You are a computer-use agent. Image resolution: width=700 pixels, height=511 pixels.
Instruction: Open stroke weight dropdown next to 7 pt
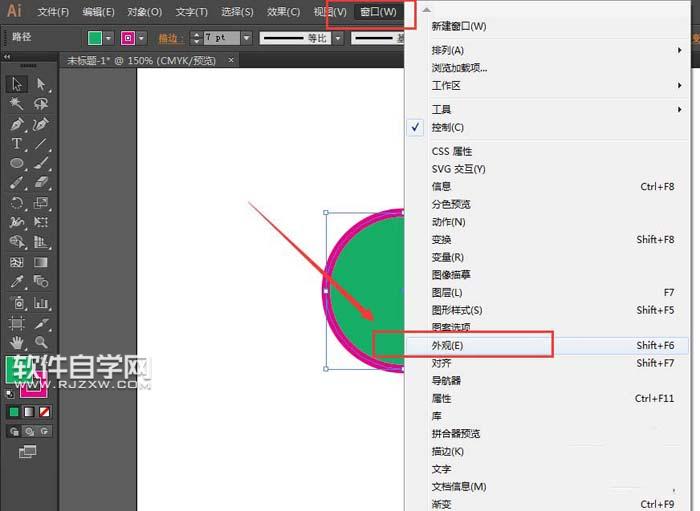(246, 38)
